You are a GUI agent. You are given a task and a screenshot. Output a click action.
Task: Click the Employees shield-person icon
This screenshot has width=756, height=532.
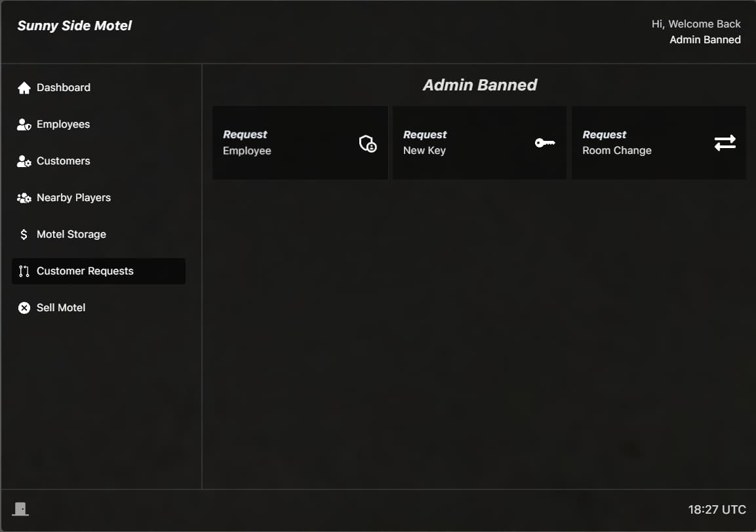(x=24, y=124)
